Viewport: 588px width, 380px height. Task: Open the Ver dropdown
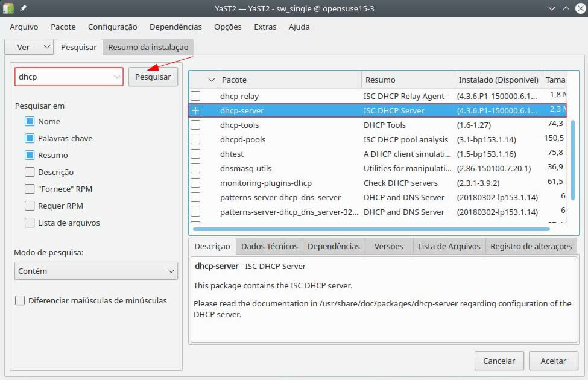tap(29, 47)
